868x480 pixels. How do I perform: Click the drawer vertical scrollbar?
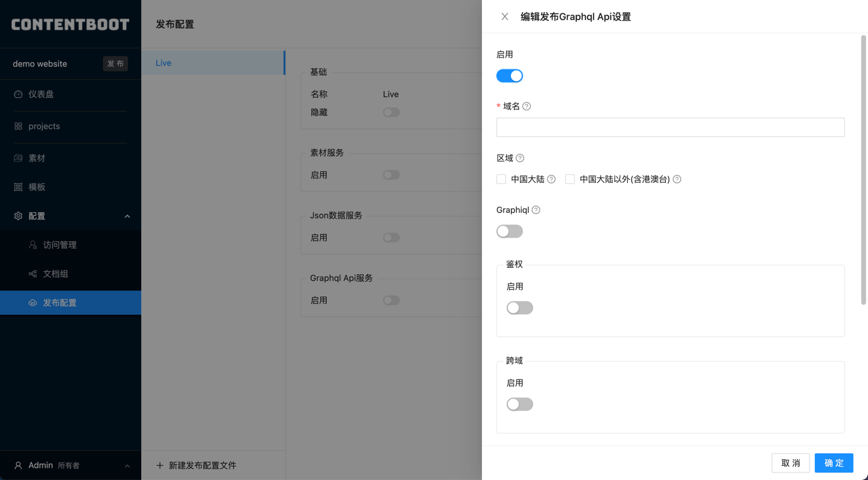click(863, 169)
